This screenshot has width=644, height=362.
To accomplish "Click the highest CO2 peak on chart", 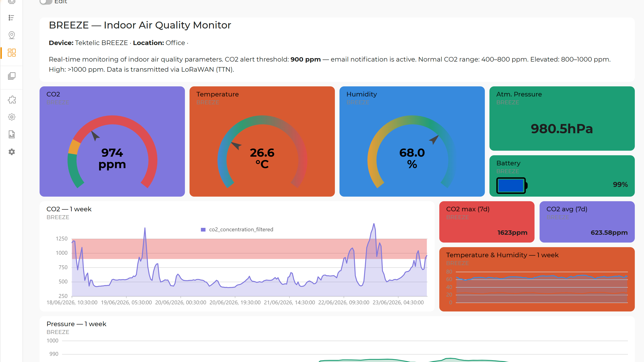I will [374, 224].
